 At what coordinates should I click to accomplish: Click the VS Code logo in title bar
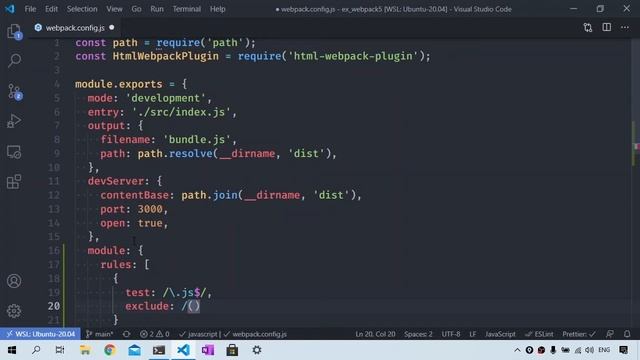(9, 9)
